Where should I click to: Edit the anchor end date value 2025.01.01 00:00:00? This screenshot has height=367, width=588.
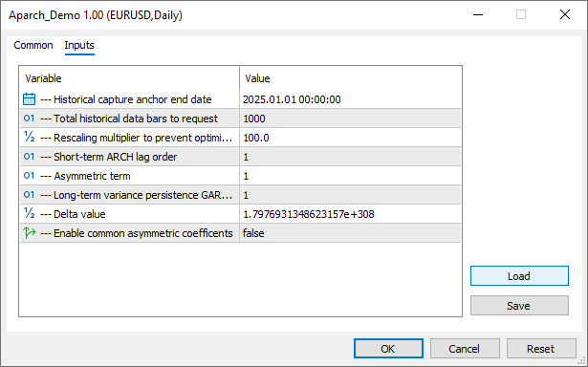point(350,99)
